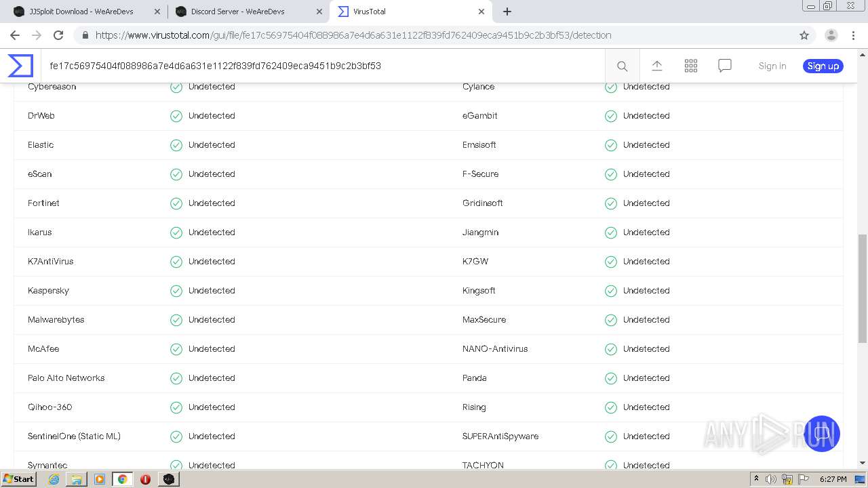Click the Emsisoft engine name
The height and width of the screenshot is (488, 868).
[479, 144]
